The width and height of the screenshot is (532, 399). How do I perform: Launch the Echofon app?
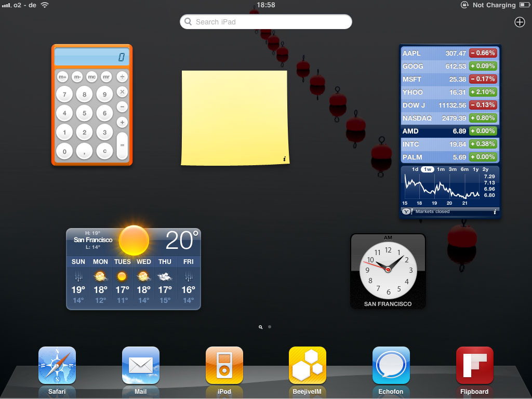pyautogui.click(x=391, y=365)
